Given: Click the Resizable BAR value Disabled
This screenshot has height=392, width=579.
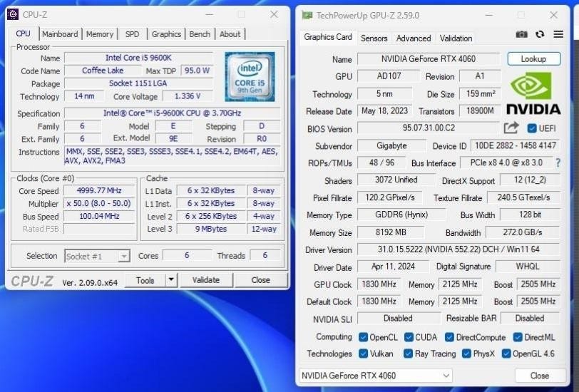Looking at the screenshot, I should point(530,318).
